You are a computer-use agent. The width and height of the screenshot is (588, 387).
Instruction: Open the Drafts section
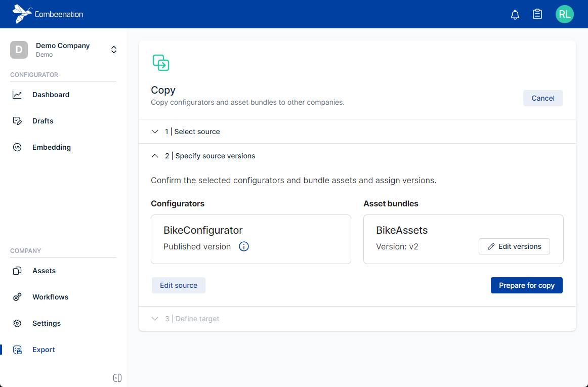[x=43, y=121]
